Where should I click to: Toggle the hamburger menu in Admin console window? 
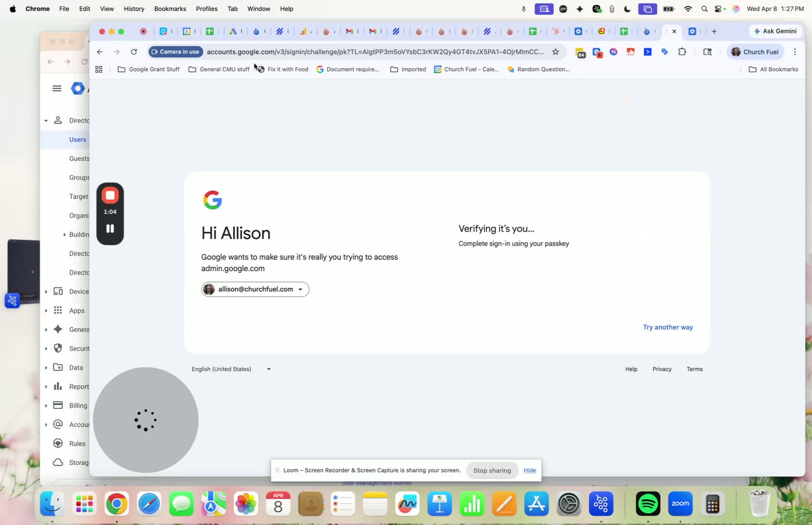[57, 88]
